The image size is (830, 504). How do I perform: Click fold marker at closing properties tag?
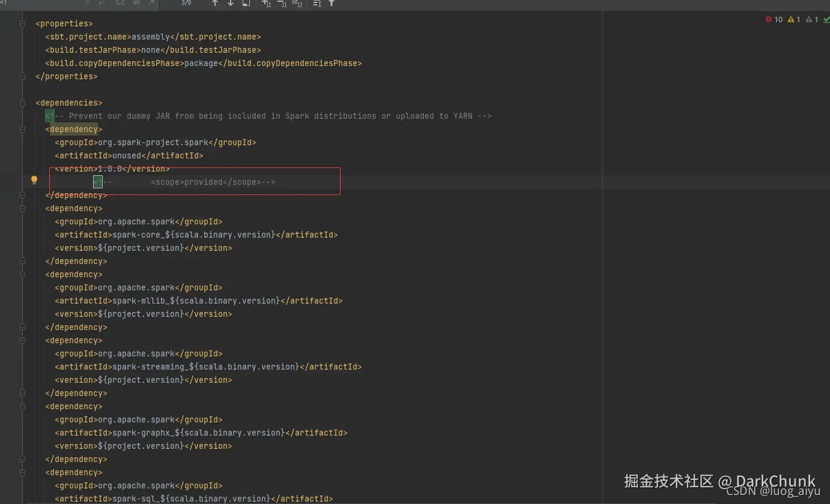click(23, 76)
